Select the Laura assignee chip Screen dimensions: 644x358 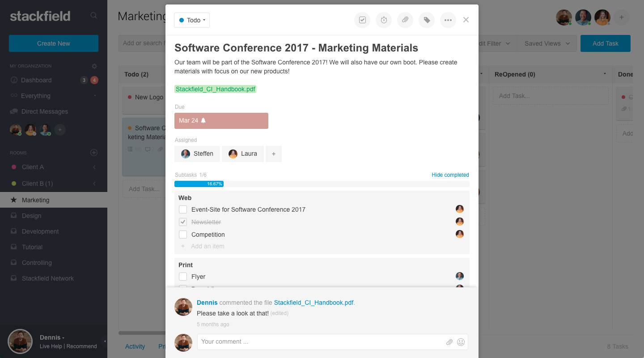243,154
